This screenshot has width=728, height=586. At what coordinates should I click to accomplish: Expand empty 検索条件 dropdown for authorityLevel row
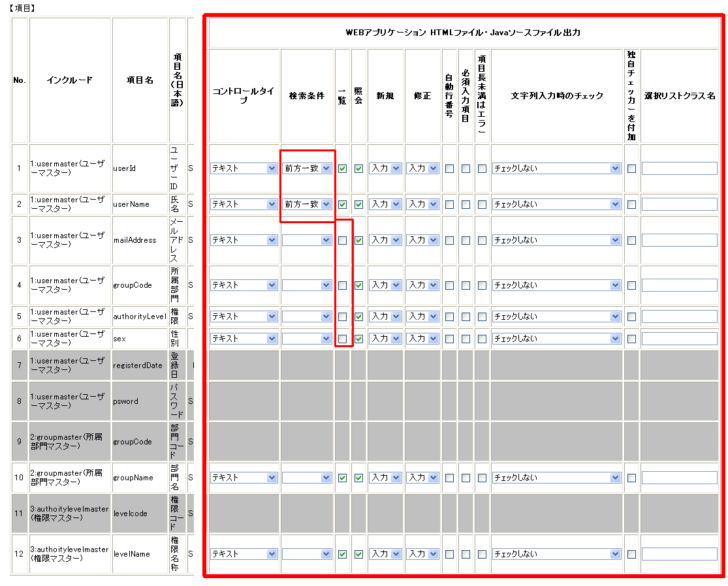[308, 316]
